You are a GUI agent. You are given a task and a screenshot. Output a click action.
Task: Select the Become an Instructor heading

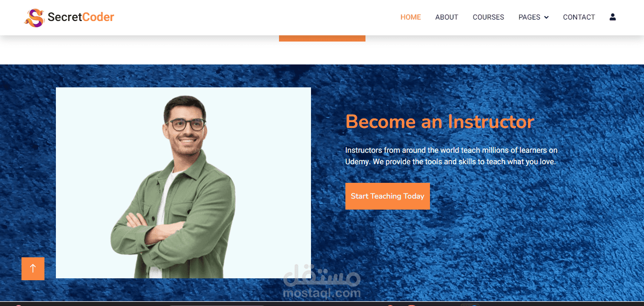pyautogui.click(x=440, y=122)
